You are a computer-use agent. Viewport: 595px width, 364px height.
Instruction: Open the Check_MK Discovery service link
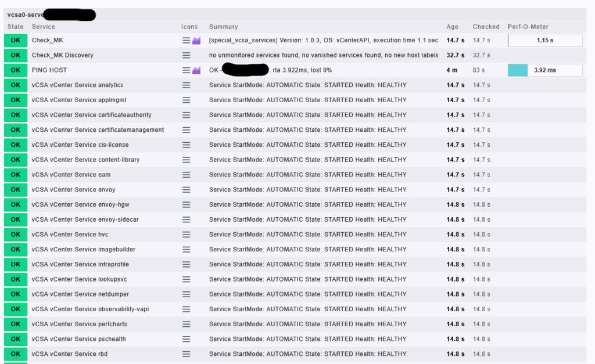click(x=63, y=55)
